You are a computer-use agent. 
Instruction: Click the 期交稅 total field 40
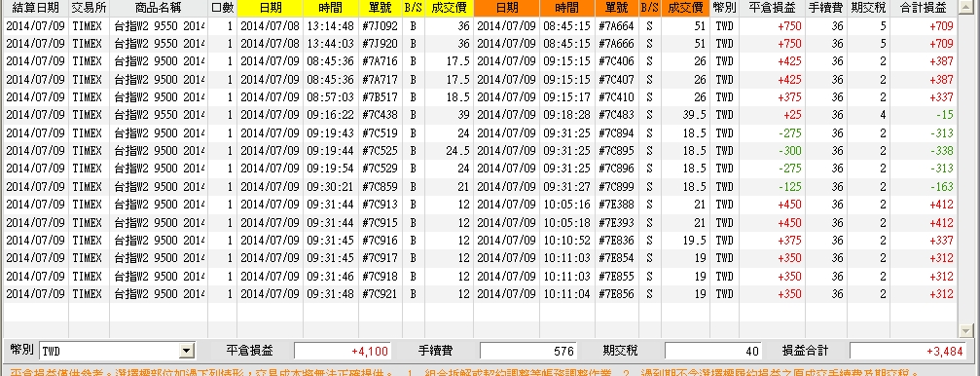713,351
